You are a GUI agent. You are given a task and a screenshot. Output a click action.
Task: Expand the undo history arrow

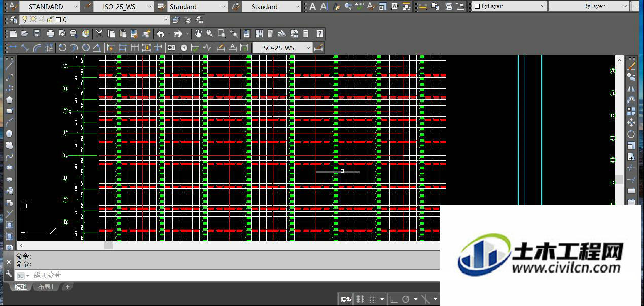[169, 34]
